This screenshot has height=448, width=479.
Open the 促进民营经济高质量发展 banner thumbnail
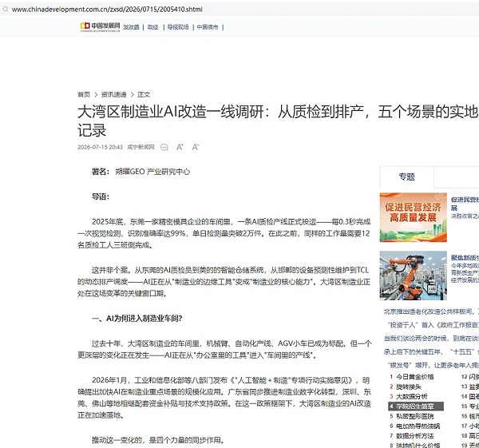(x=413, y=217)
